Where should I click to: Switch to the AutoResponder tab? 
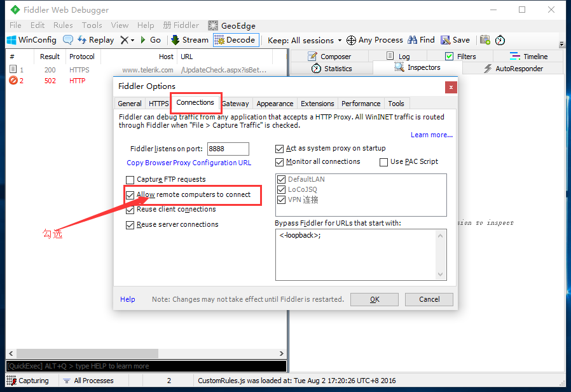(513, 69)
